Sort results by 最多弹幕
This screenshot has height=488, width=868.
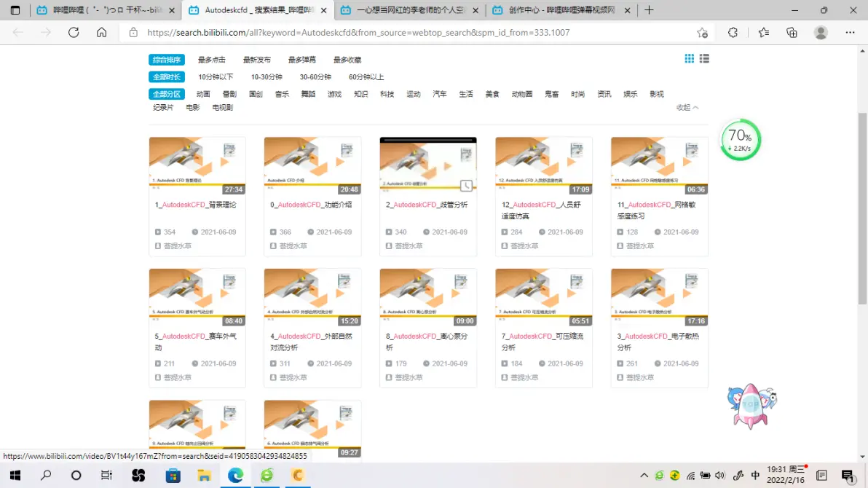[301, 60]
